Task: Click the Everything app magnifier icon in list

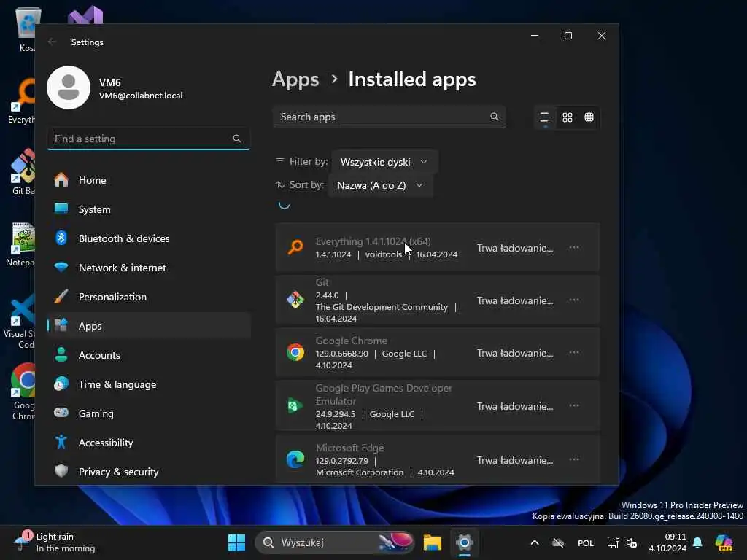Action: pyautogui.click(x=295, y=247)
